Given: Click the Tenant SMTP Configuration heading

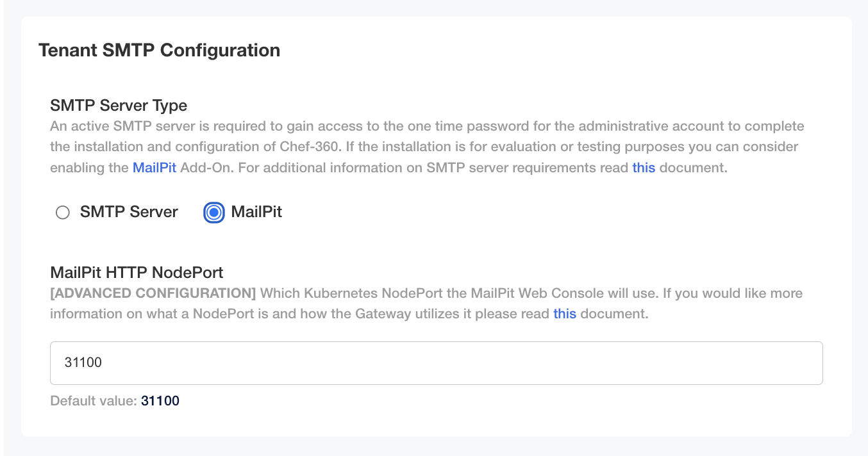Looking at the screenshot, I should [x=160, y=50].
